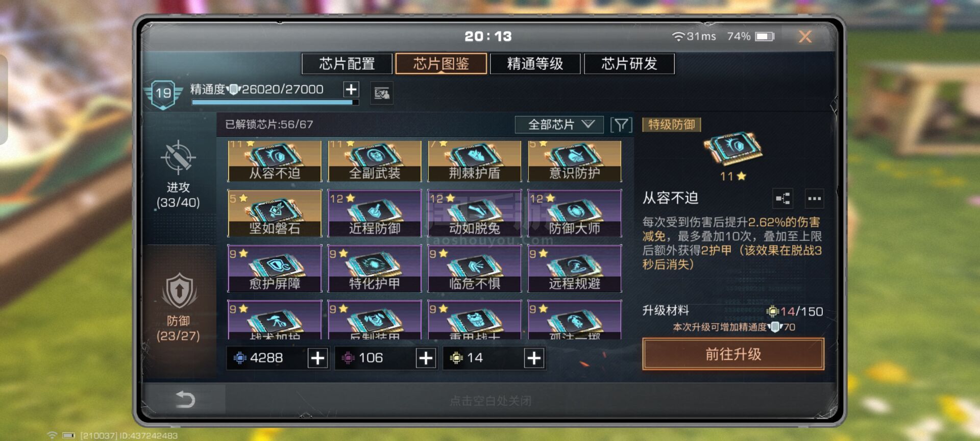Add more gold chip currency 14
Image resolution: width=980 pixels, height=441 pixels.
point(534,358)
